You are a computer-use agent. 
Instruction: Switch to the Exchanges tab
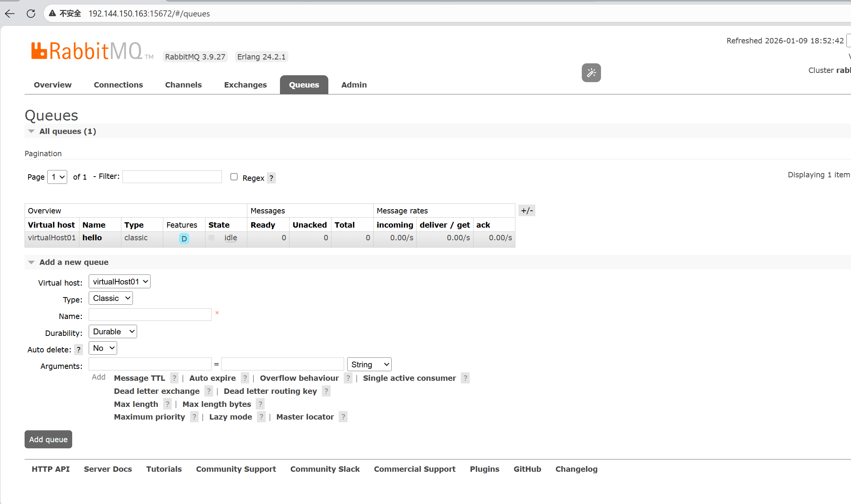[245, 85]
